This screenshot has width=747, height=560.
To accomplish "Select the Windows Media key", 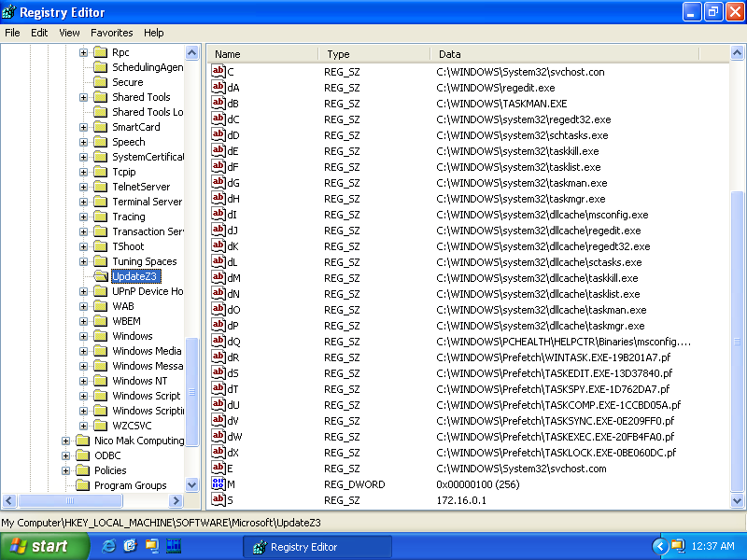I will 147,351.
